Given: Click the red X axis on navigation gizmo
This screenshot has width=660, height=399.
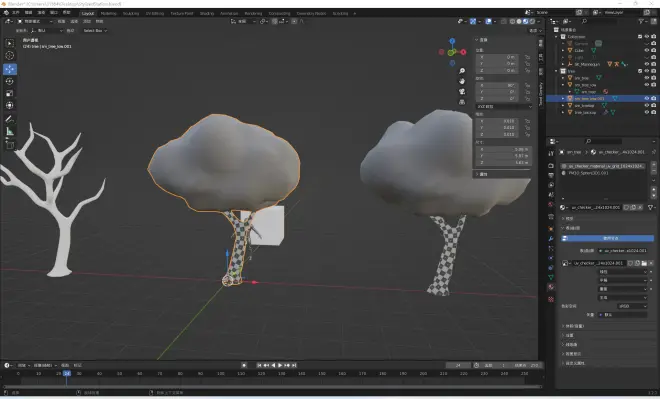Looking at the screenshot, I should tap(463, 52).
